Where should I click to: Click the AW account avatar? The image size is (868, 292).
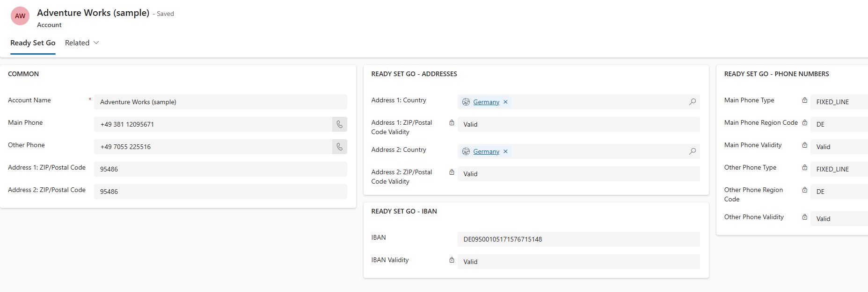pyautogui.click(x=20, y=16)
